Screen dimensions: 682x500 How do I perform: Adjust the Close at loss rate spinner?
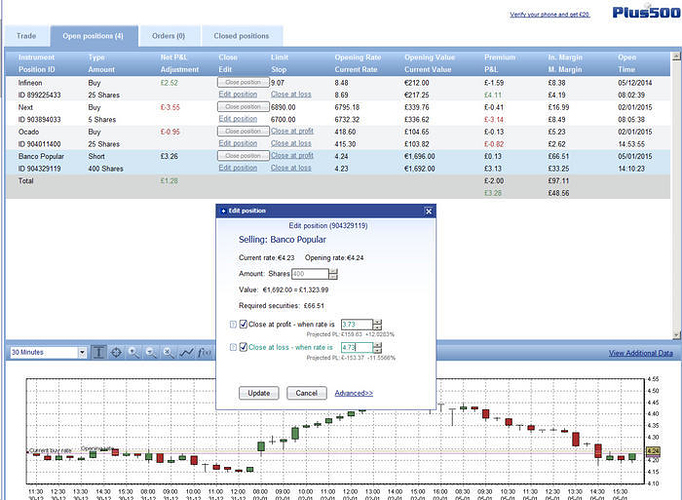click(378, 347)
